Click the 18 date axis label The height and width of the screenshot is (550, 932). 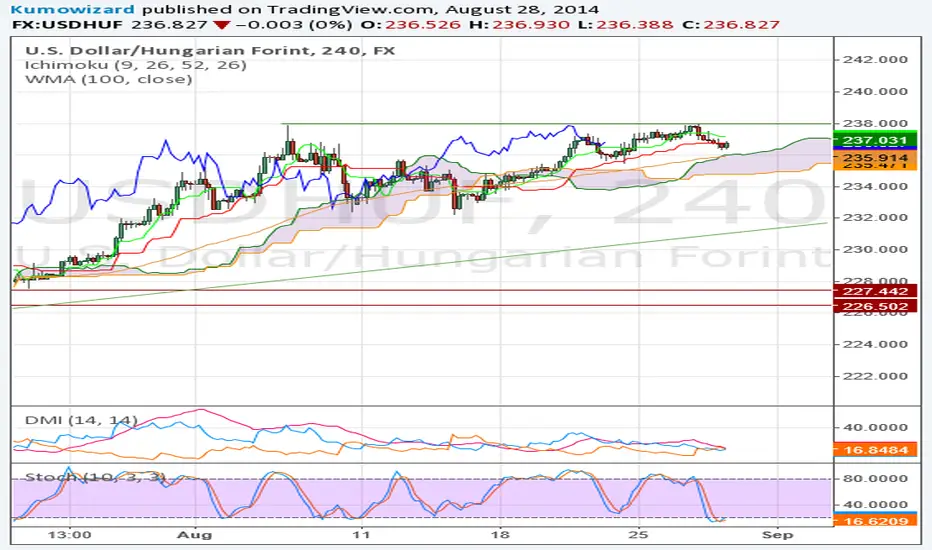tap(500, 535)
